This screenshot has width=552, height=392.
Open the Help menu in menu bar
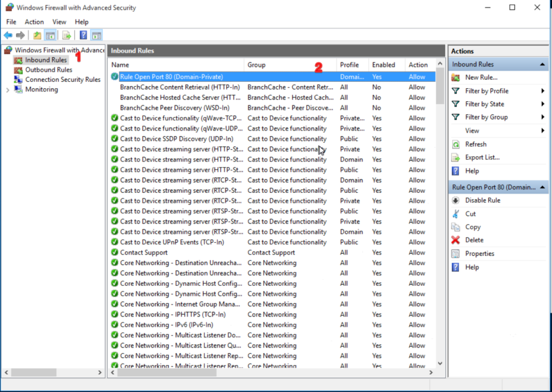click(x=82, y=22)
